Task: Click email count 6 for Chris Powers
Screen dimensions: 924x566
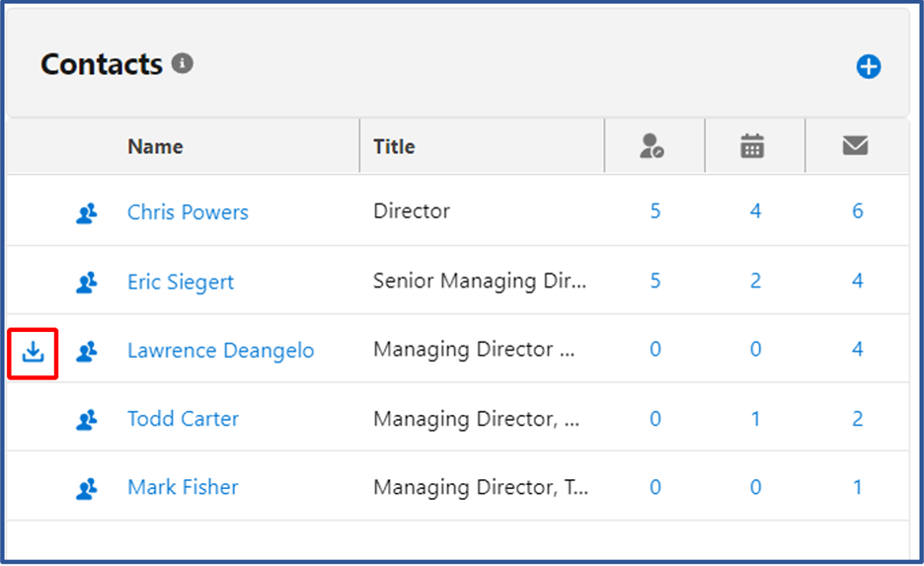Action: (x=858, y=211)
